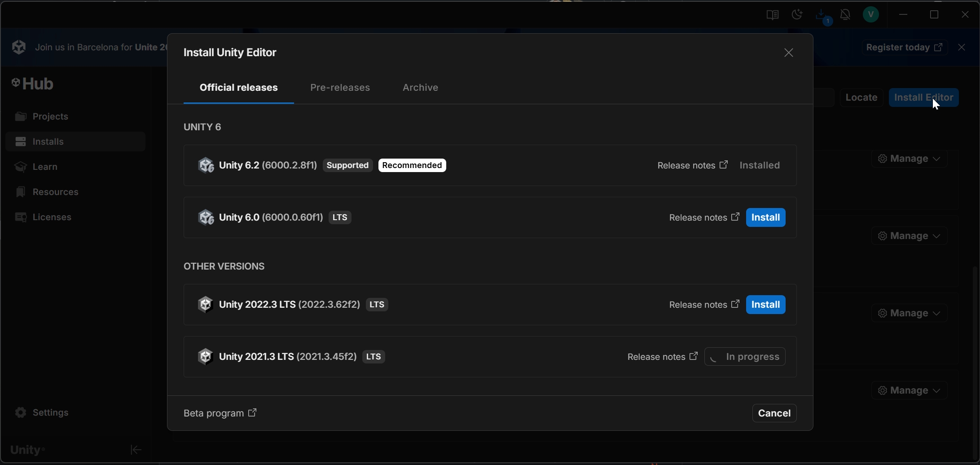Open the downloads icon in top bar

(x=821, y=15)
